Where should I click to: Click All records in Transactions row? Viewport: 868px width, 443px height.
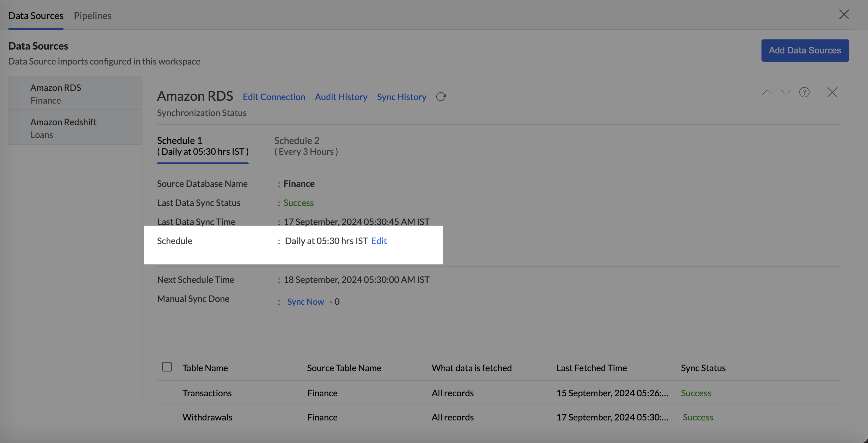click(x=452, y=393)
